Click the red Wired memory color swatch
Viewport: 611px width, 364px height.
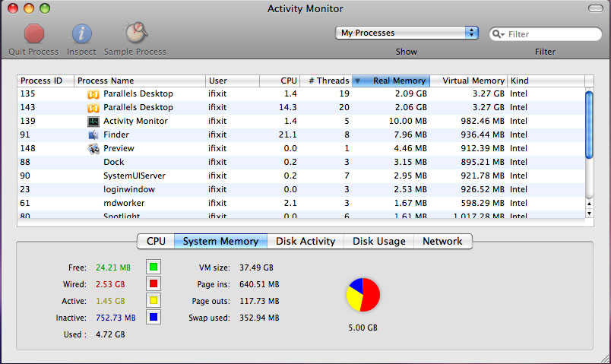154,283
